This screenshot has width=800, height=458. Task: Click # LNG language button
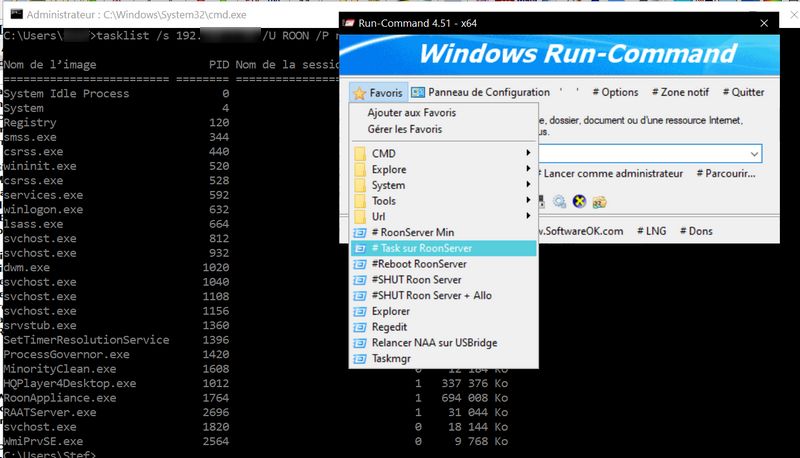[652, 232]
